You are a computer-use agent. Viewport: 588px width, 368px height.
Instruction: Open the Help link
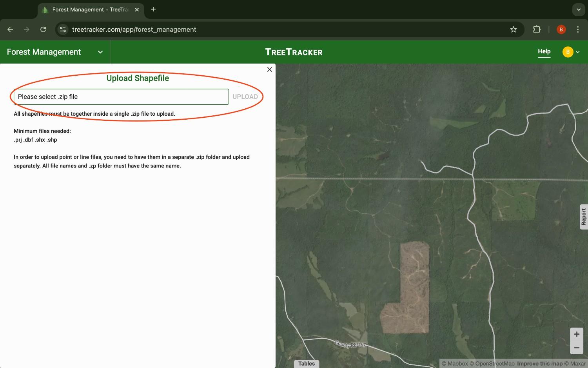click(544, 51)
